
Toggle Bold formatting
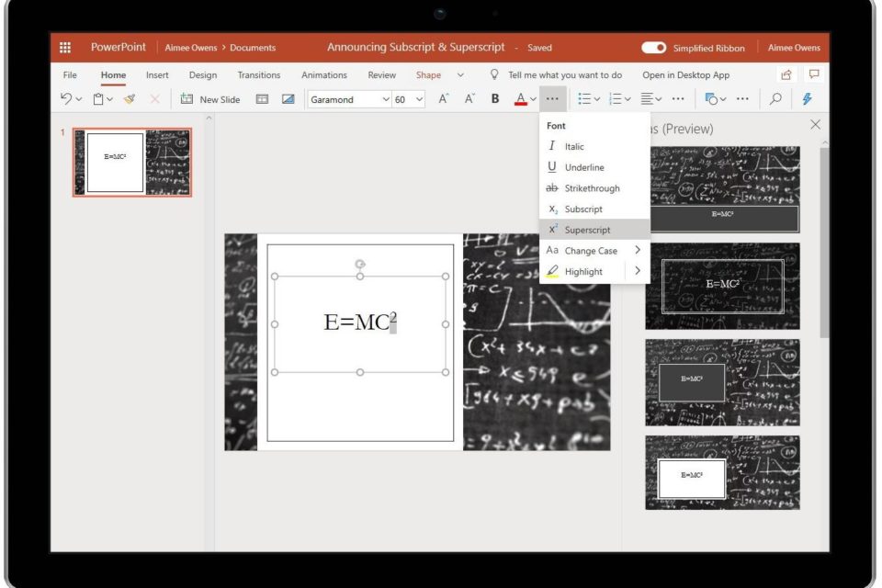(495, 99)
